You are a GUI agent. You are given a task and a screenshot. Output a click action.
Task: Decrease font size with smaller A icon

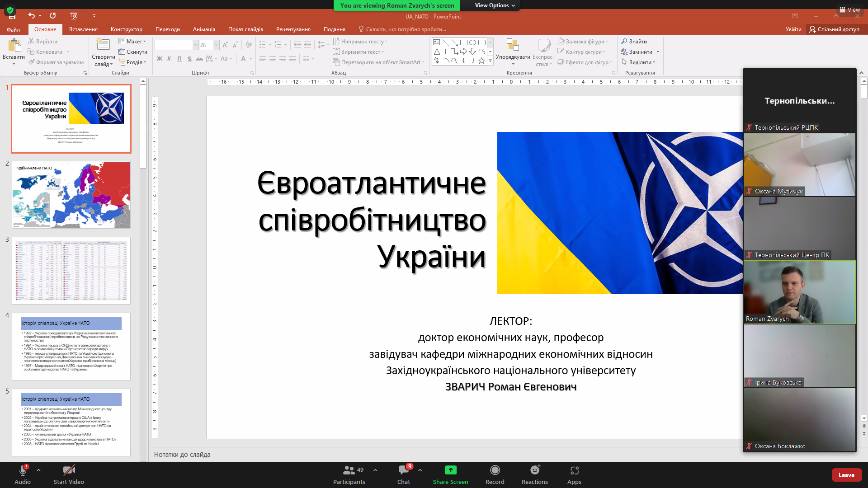[235, 45]
